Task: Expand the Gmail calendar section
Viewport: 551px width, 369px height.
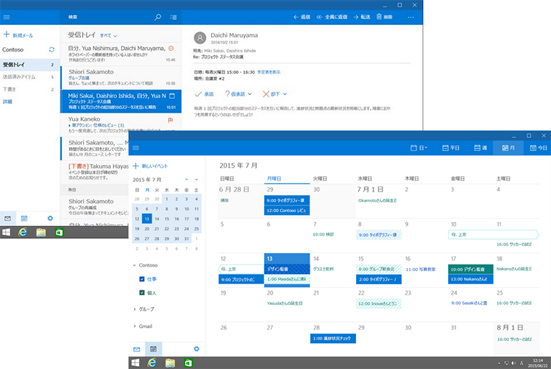Action: click(x=135, y=326)
